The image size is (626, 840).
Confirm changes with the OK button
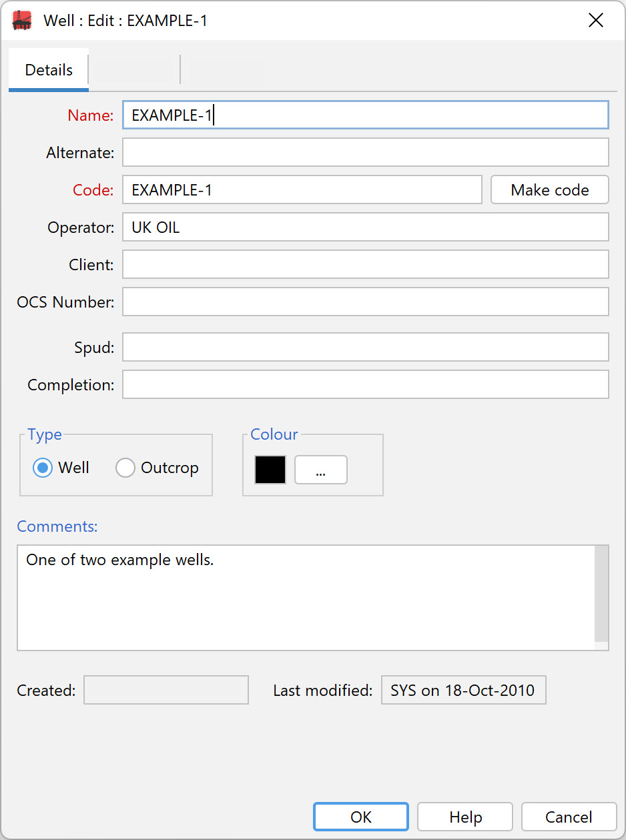[x=361, y=817]
